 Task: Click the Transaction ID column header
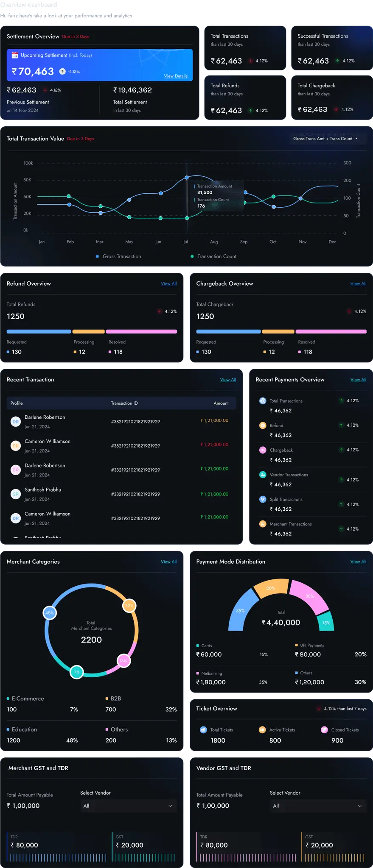click(124, 403)
